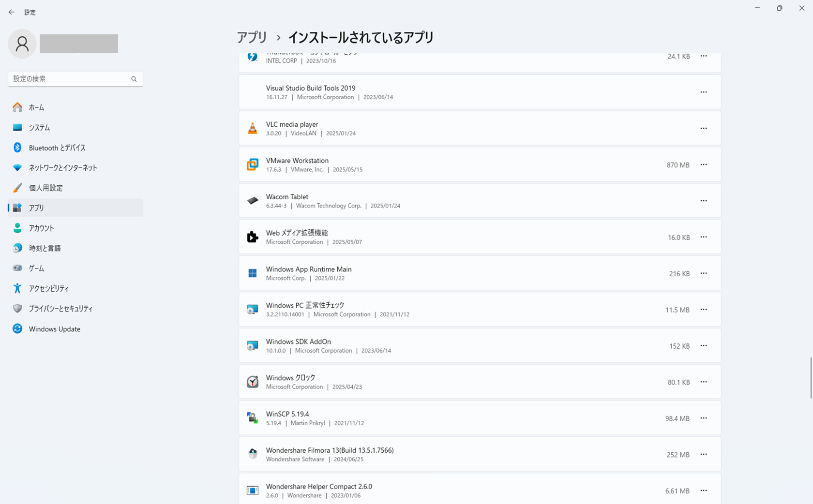Open more options for Windows SDK AddOn
The image size is (813, 504).
pyautogui.click(x=704, y=346)
